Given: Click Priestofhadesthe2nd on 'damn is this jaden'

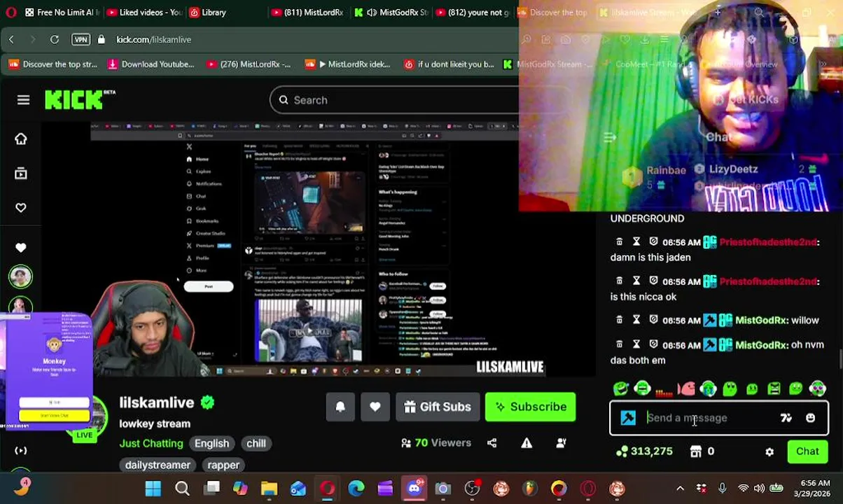Looking at the screenshot, I should (x=768, y=241).
